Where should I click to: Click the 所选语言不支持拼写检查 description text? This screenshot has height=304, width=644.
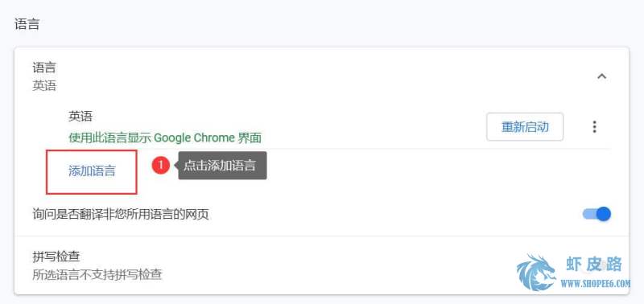pyautogui.click(x=97, y=274)
